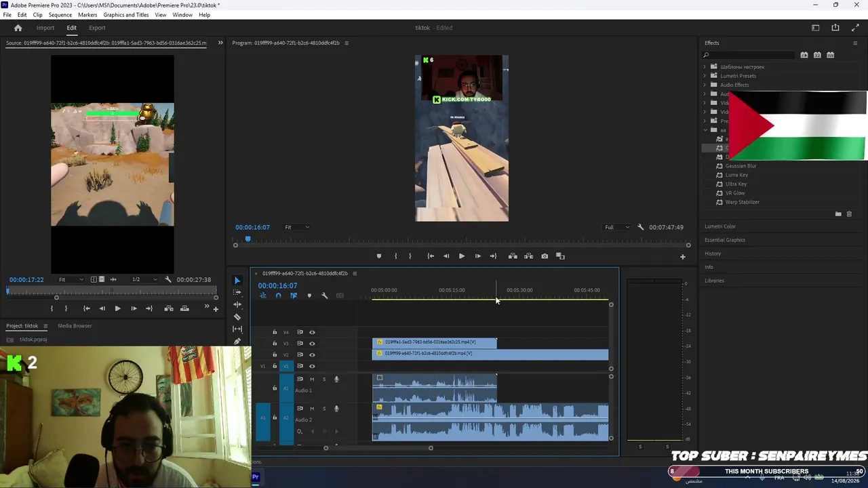Expand the Lumetri Presets folder
The width and height of the screenshot is (868, 488).
pyautogui.click(x=705, y=76)
